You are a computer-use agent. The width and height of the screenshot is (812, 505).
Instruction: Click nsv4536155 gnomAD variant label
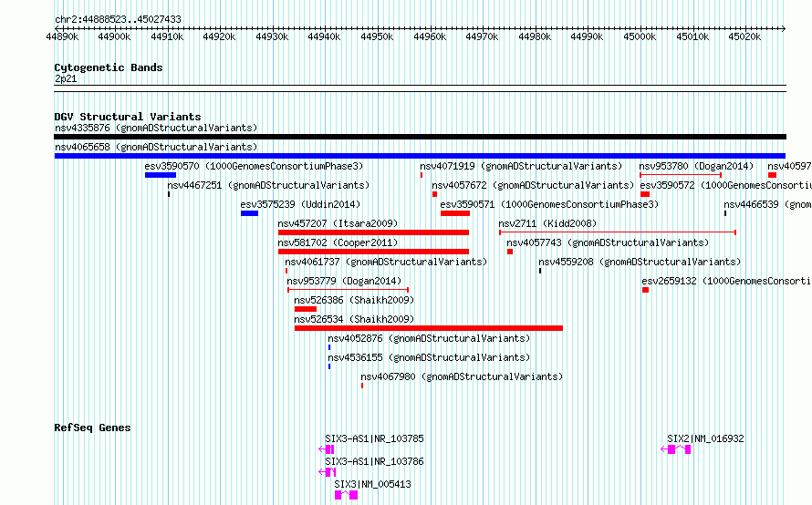(x=429, y=357)
